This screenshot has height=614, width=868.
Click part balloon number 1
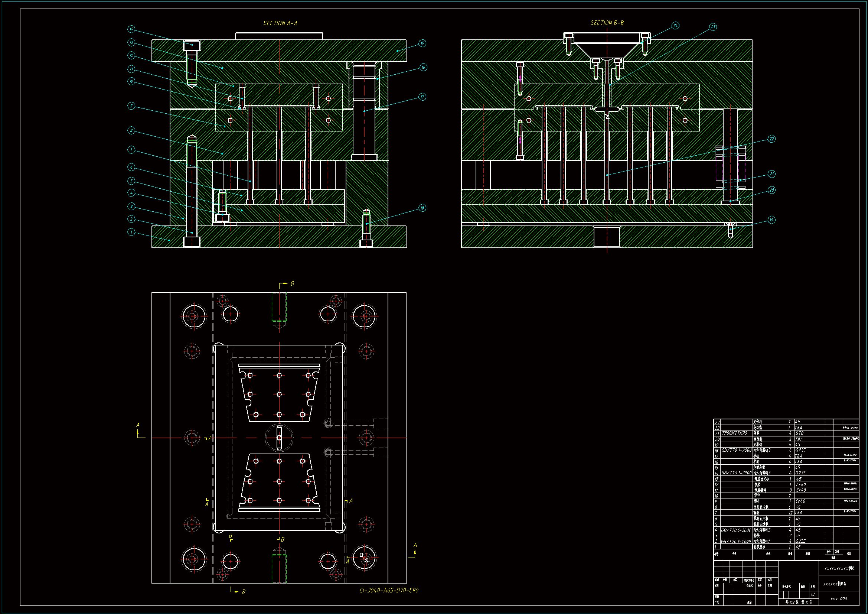pyautogui.click(x=131, y=232)
